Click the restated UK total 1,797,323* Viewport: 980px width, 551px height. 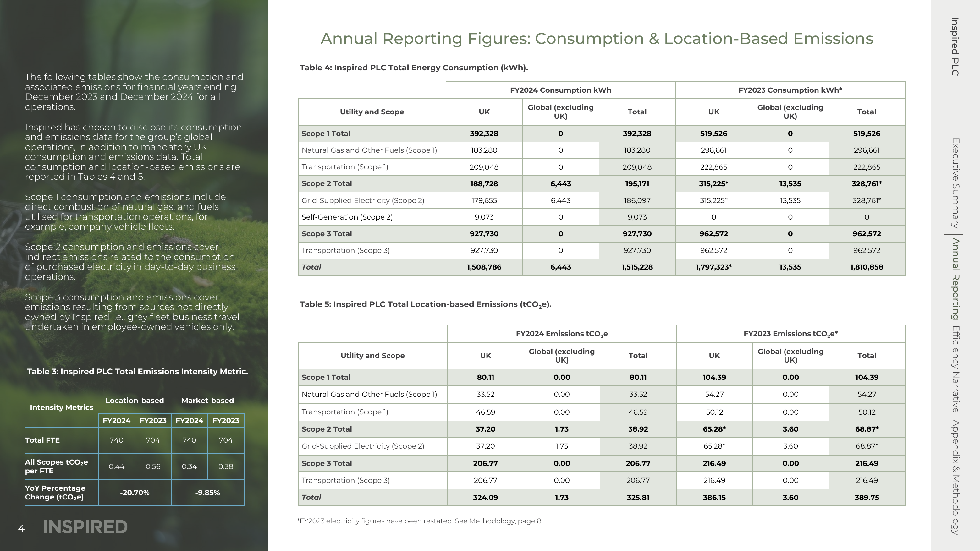point(713,267)
